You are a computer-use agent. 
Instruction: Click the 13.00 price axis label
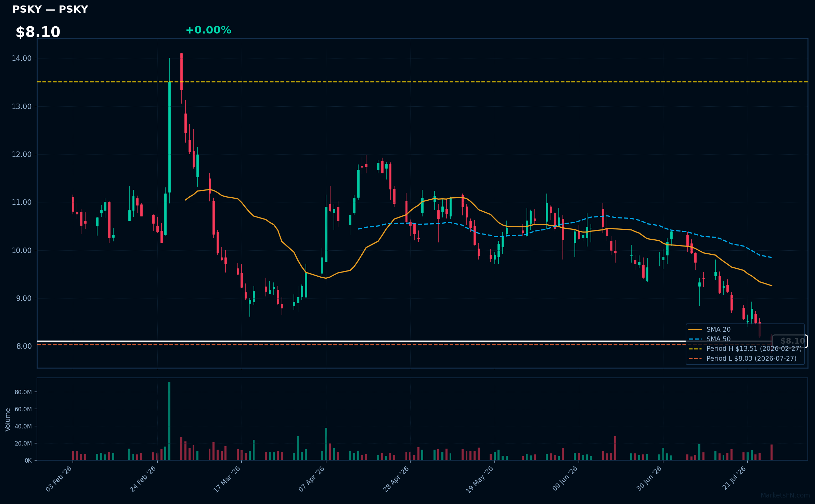click(22, 106)
